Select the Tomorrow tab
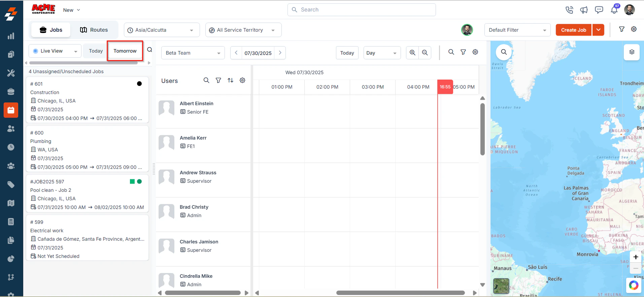This screenshot has width=644, height=297. pyautogui.click(x=125, y=51)
